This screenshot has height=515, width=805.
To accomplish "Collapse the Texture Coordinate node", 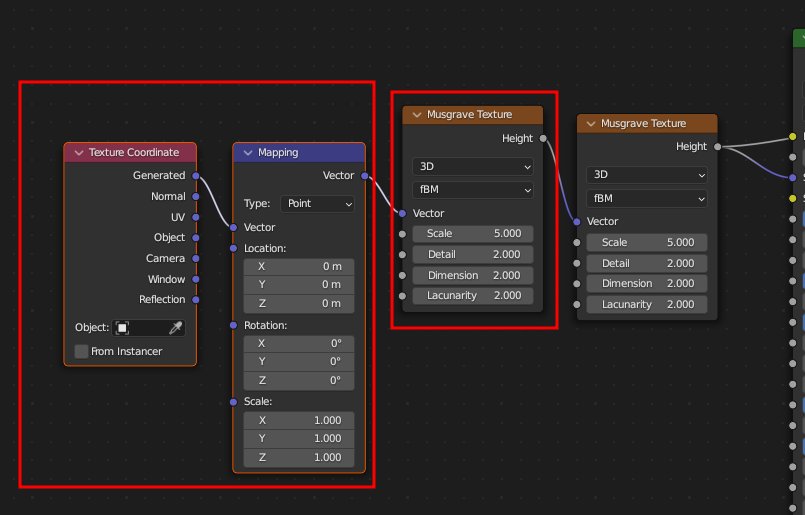I will click(79, 152).
